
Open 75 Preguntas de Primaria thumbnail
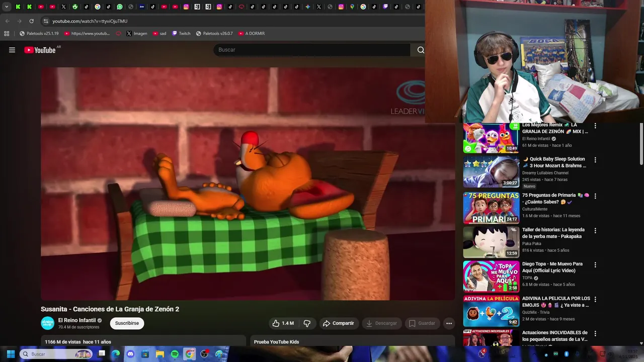[491, 208]
